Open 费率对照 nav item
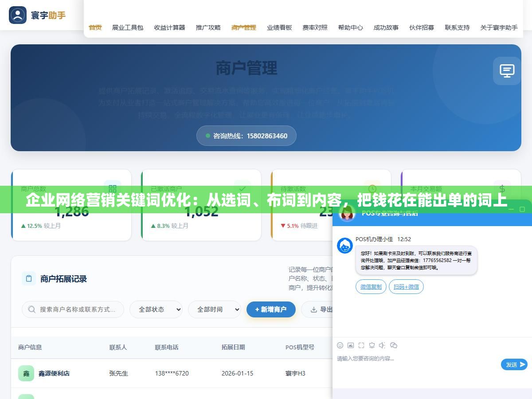532x399 pixels. (x=315, y=27)
